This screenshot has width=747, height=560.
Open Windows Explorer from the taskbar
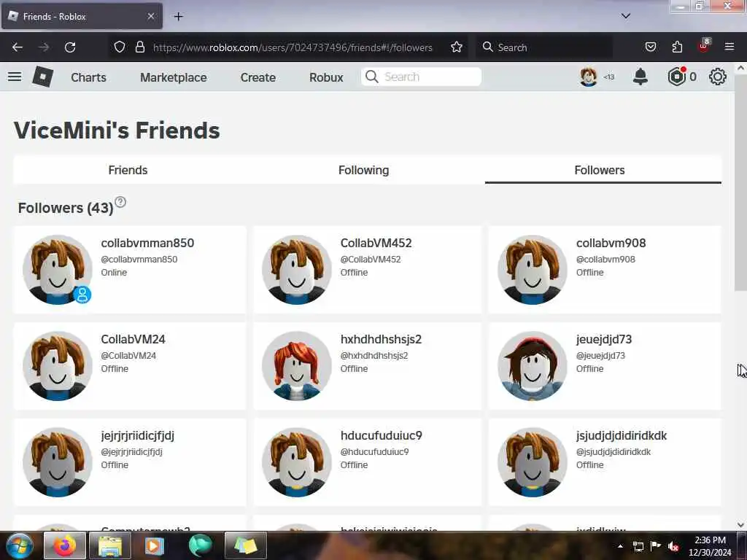point(110,545)
